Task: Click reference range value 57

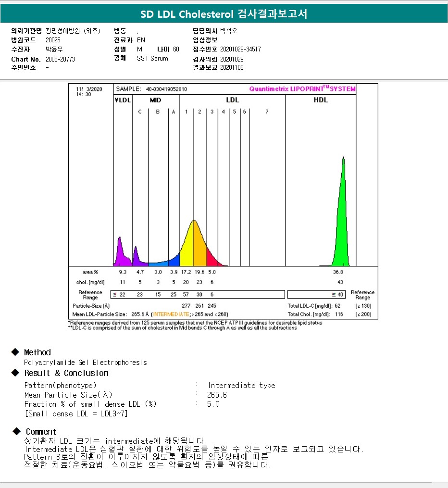Action: click(x=186, y=294)
